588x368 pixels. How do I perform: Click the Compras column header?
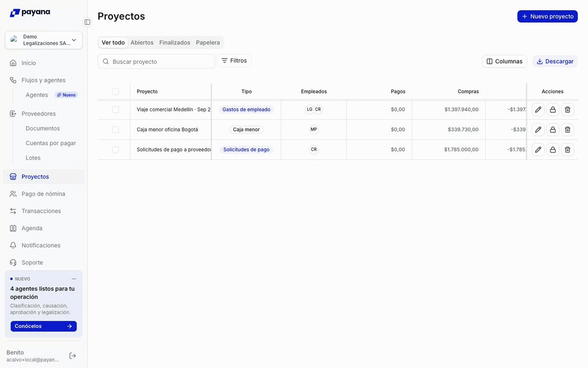click(468, 91)
